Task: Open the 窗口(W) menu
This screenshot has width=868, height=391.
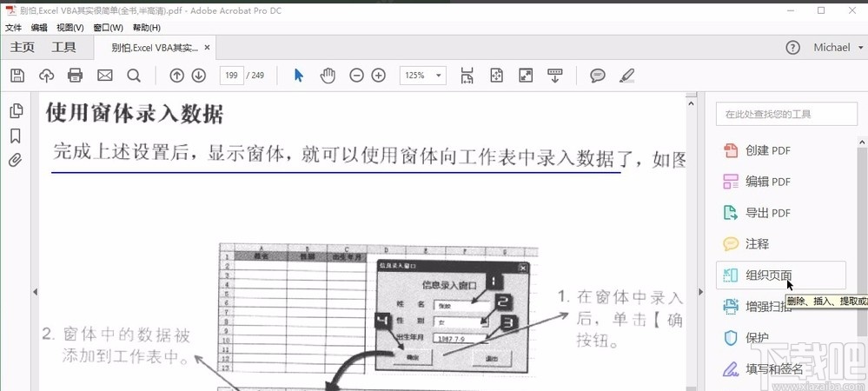Action: click(x=108, y=28)
